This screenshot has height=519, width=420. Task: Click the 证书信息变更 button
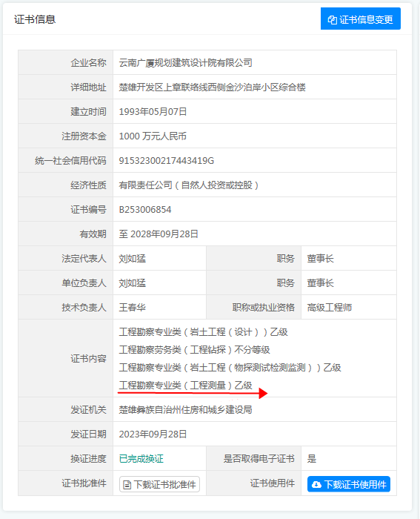[361, 19]
